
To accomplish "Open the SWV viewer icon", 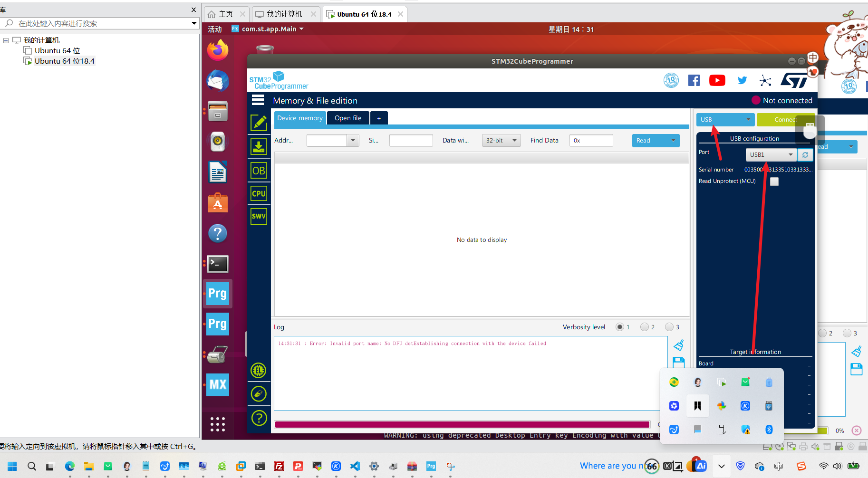I will pyautogui.click(x=259, y=216).
